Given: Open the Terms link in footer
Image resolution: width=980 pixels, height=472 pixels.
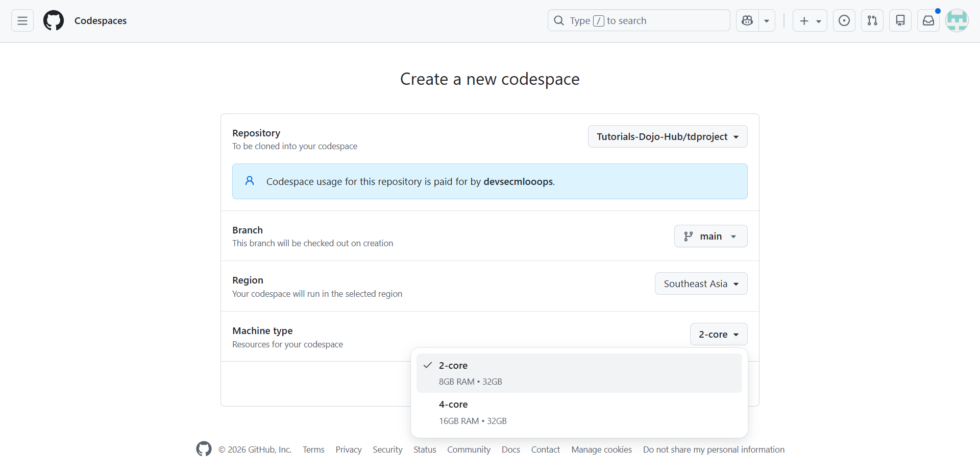Looking at the screenshot, I should point(313,450).
